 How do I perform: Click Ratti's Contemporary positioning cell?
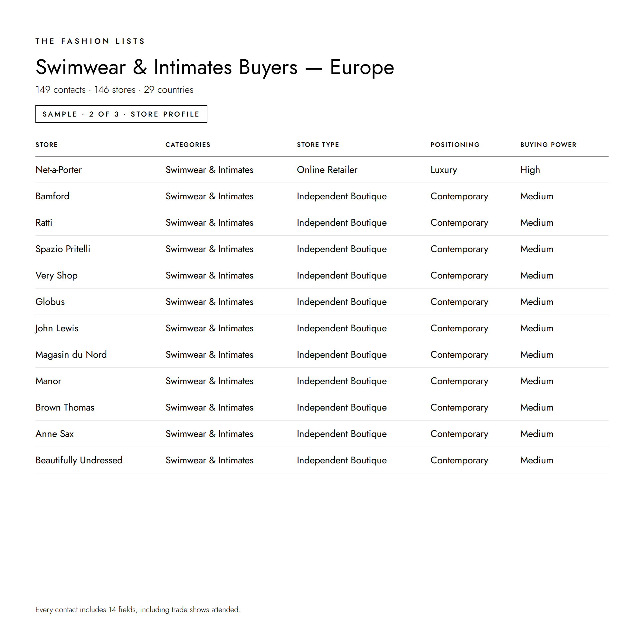(x=459, y=223)
